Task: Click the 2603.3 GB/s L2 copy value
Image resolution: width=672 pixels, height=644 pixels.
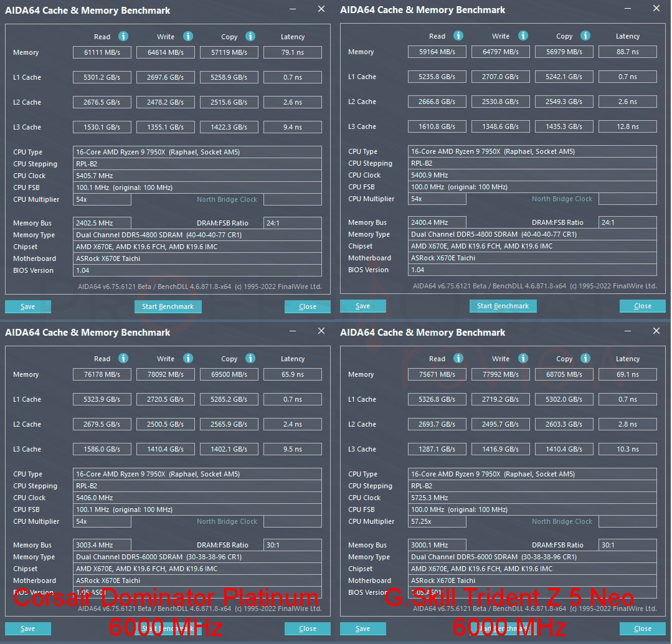Action: click(x=564, y=424)
